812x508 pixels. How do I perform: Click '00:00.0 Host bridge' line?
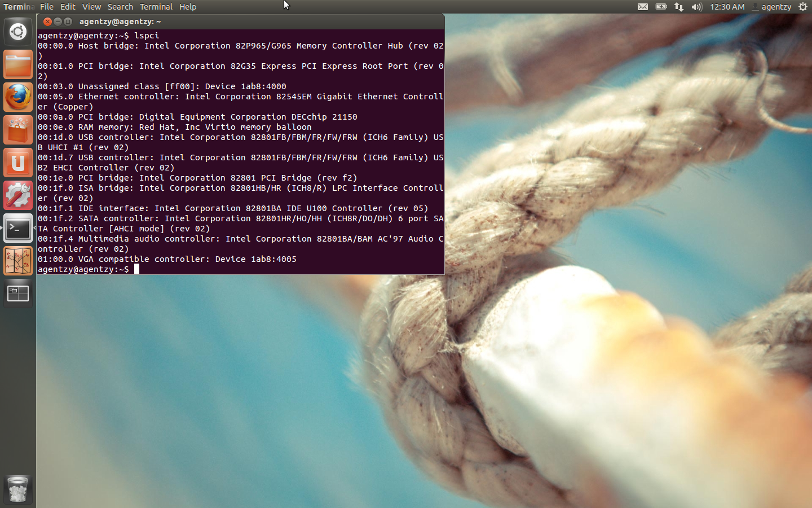pos(241,51)
